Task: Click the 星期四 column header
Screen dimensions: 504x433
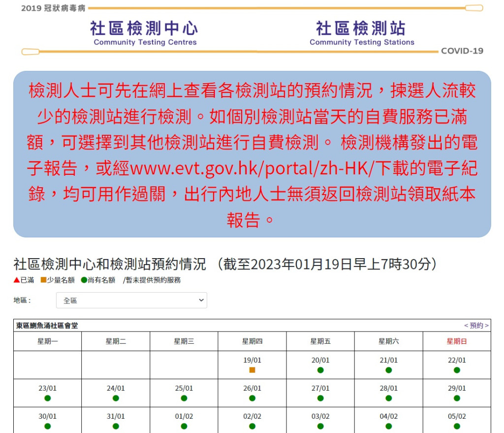Action: [x=252, y=341]
